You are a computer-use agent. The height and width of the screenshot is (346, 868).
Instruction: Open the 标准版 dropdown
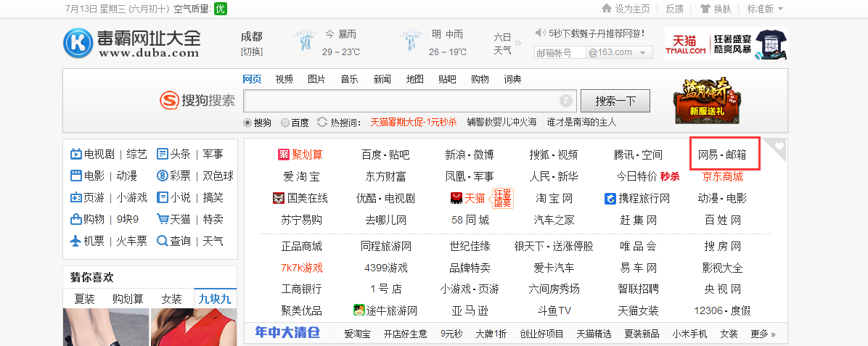(x=765, y=9)
